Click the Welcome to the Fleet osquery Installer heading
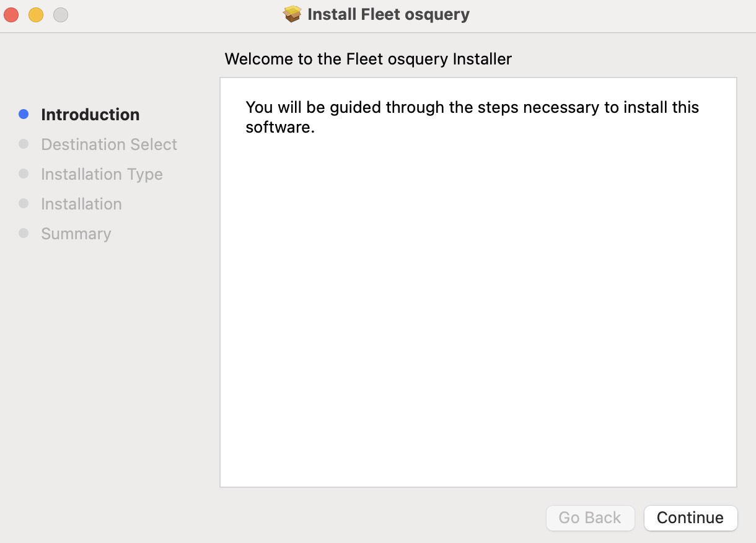Viewport: 756px width, 543px height. tap(368, 59)
